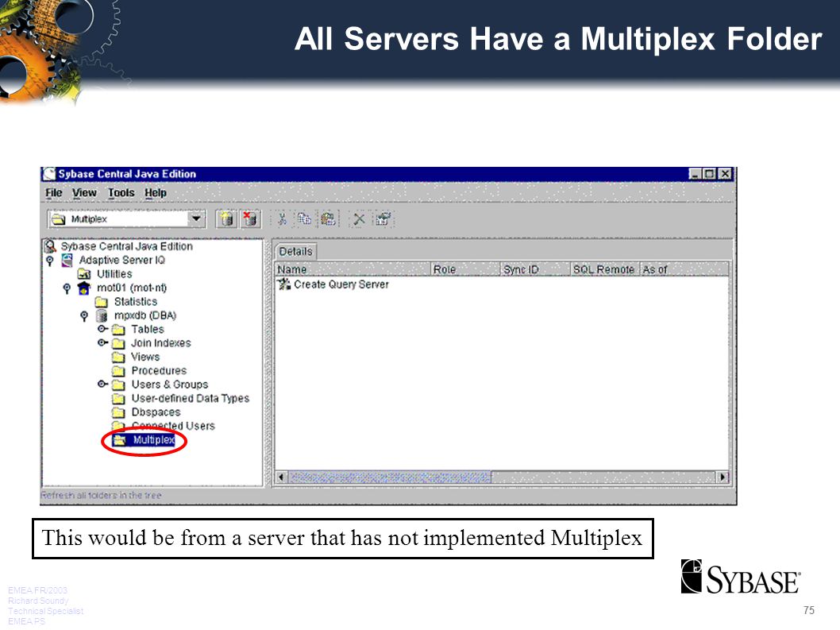Sort by the As of column header
Viewport: 840px width, 630px height.
(x=684, y=269)
